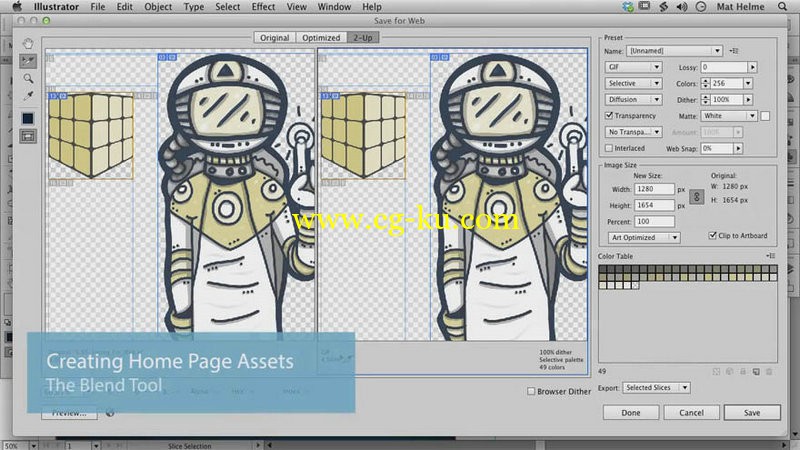
Task: Click the Lossy value field
Action: (724, 67)
